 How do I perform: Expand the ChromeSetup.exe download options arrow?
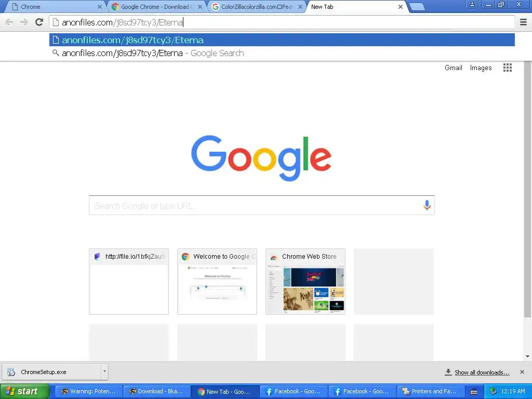pos(104,372)
